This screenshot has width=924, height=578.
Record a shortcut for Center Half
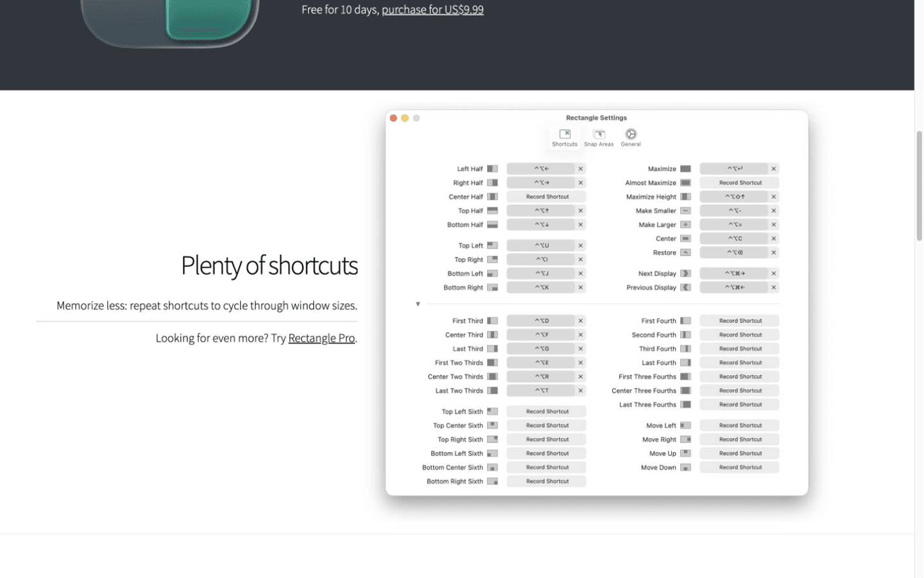click(547, 197)
